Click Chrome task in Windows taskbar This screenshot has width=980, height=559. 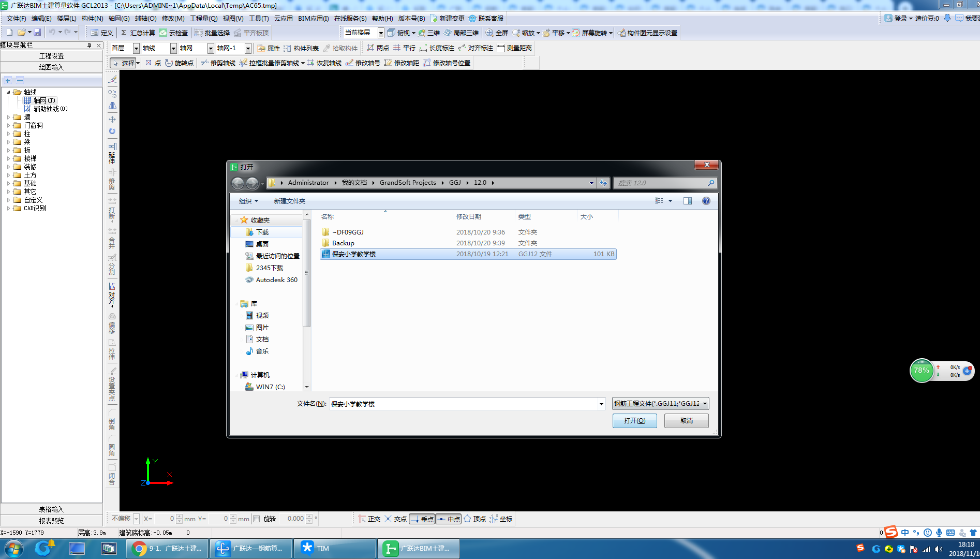coord(167,549)
